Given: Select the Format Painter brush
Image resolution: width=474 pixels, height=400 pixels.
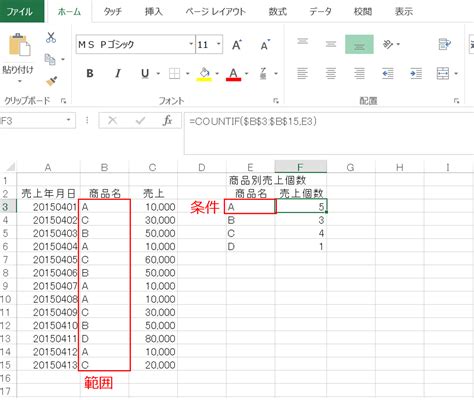Looking at the screenshot, I should (51, 81).
